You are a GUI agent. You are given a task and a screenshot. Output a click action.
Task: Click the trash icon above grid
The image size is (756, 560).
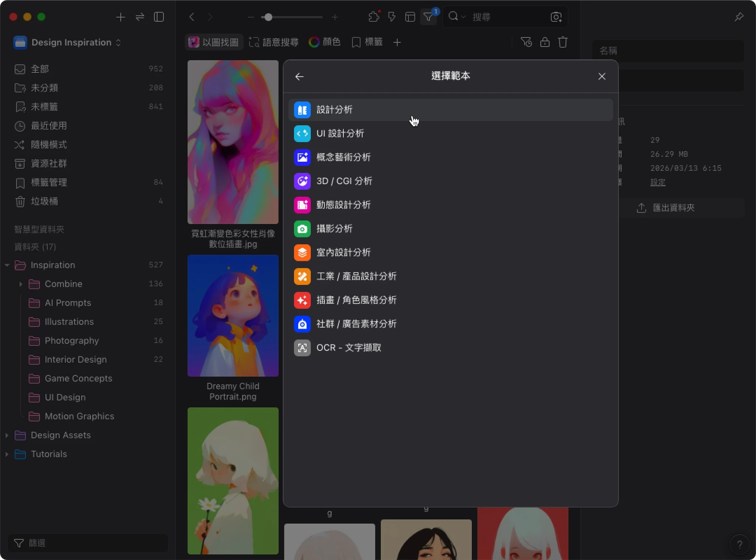point(563,42)
